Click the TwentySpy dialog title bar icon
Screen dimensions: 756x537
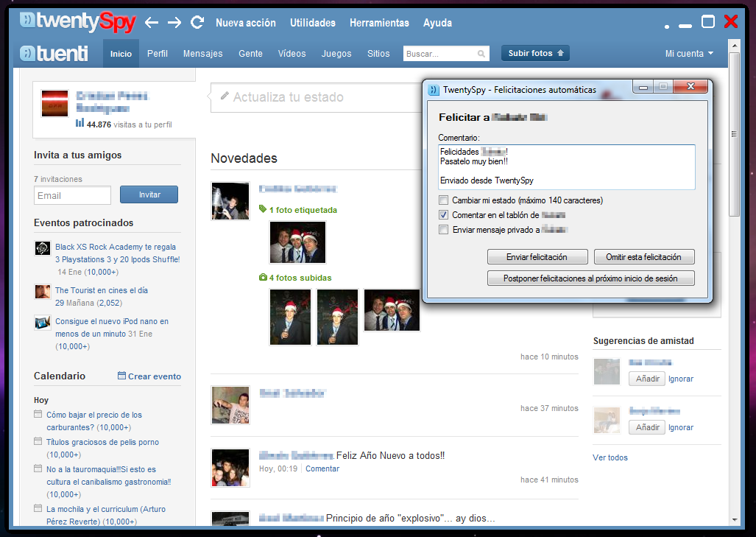[x=434, y=90]
